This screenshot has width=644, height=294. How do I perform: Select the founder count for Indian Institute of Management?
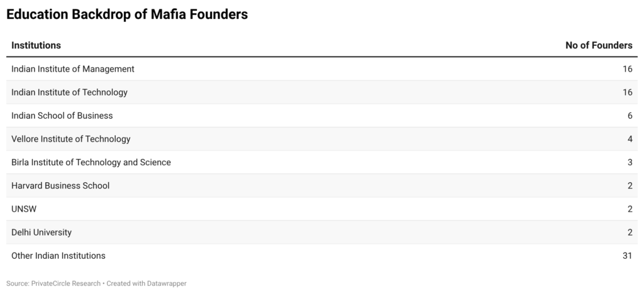(x=627, y=68)
